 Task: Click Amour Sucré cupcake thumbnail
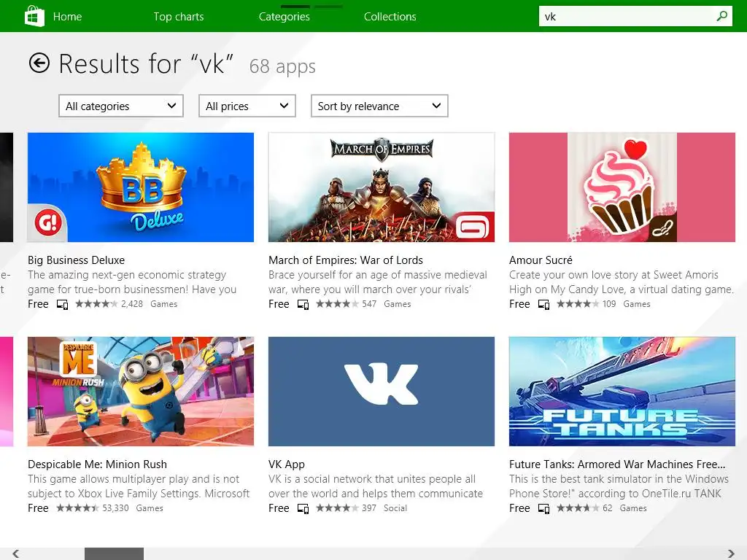[622, 187]
